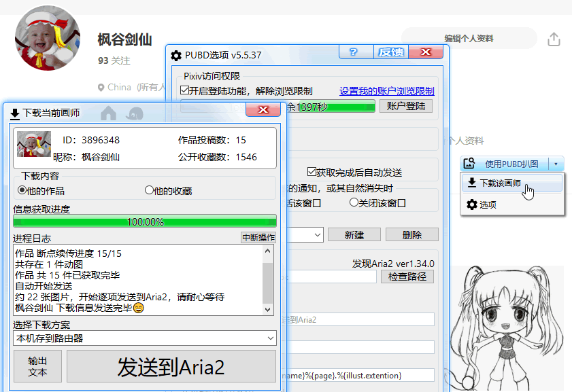The width and height of the screenshot is (572, 392).
Task: Click the 93 关注 following count
Action: (114, 60)
